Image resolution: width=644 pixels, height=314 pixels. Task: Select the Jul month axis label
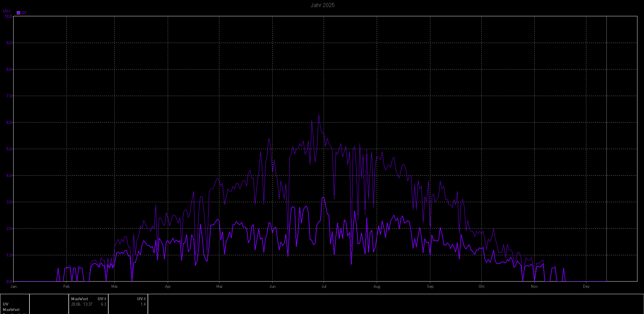tap(324, 286)
